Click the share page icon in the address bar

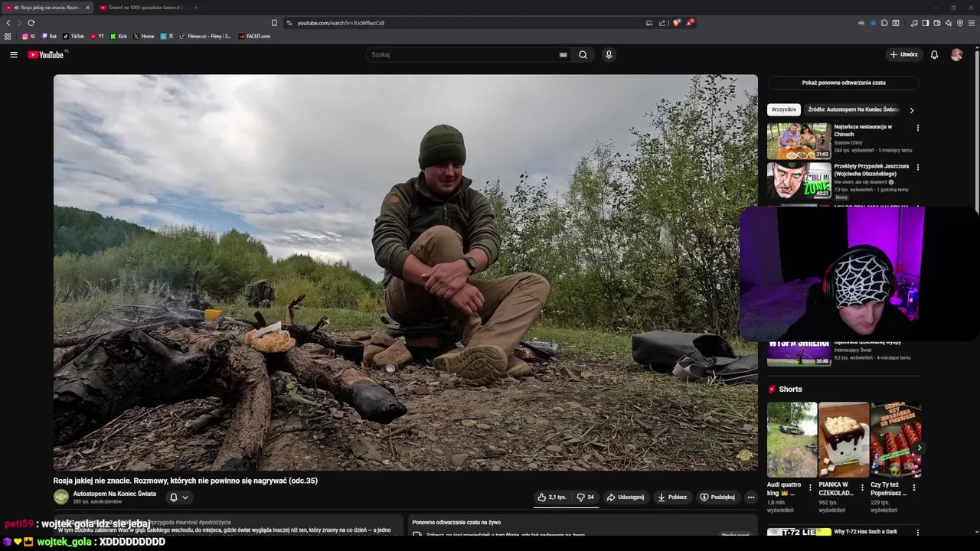click(x=662, y=23)
